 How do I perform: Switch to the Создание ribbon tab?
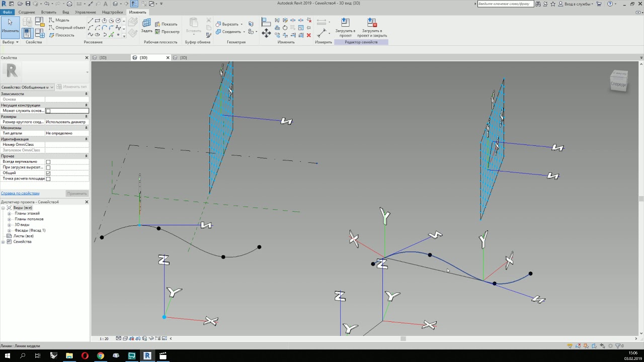click(x=27, y=12)
